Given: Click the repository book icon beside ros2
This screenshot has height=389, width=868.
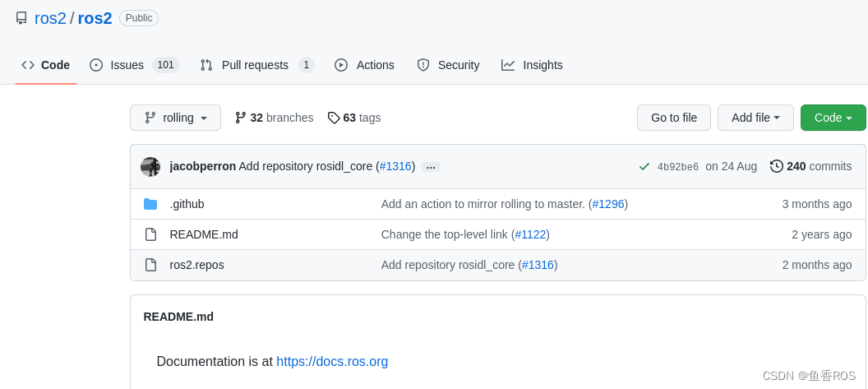Looking at the screenshot, I should (x=21, y=18).
